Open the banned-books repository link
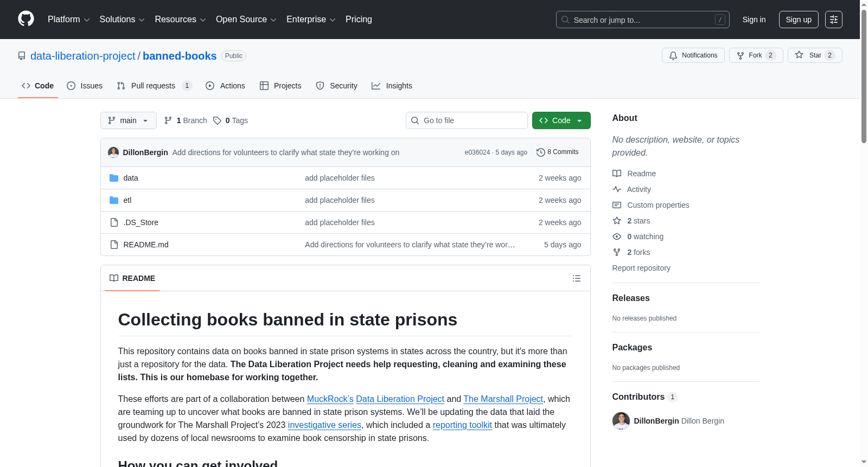The width and height of the screenshot is (868, 467). [180, 56]
